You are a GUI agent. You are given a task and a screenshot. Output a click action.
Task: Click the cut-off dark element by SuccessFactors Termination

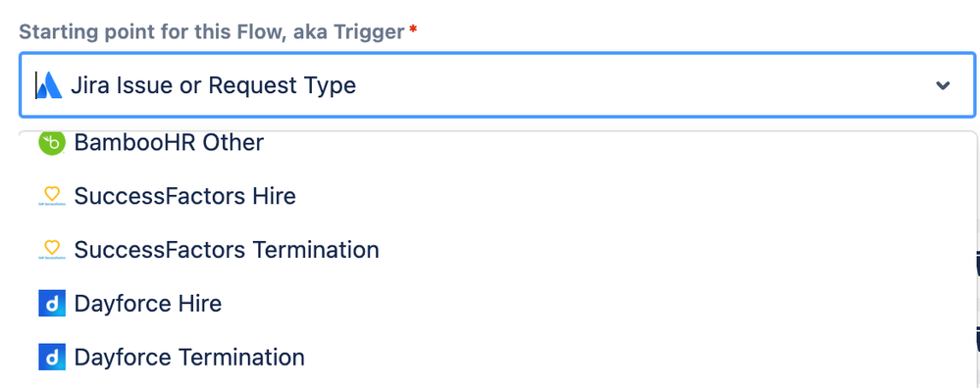pyautogui.click(x=977, y=264)
